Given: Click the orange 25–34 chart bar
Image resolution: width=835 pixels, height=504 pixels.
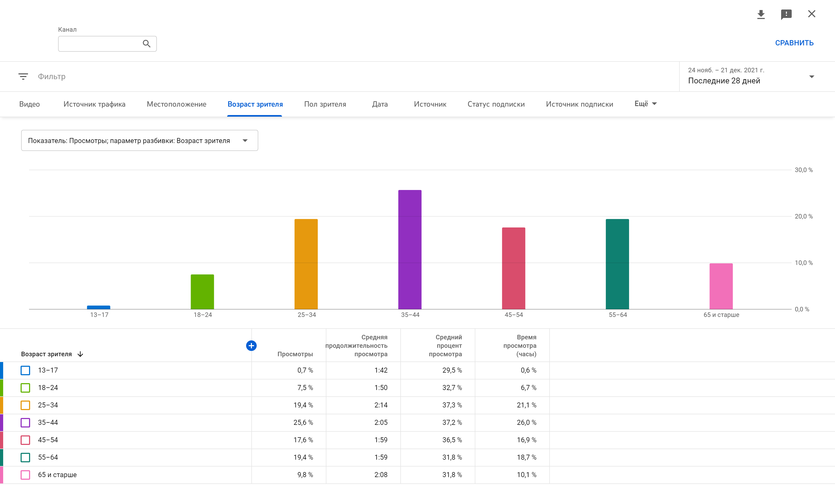Looking at the screenshot, I should (x=306, y=264).
